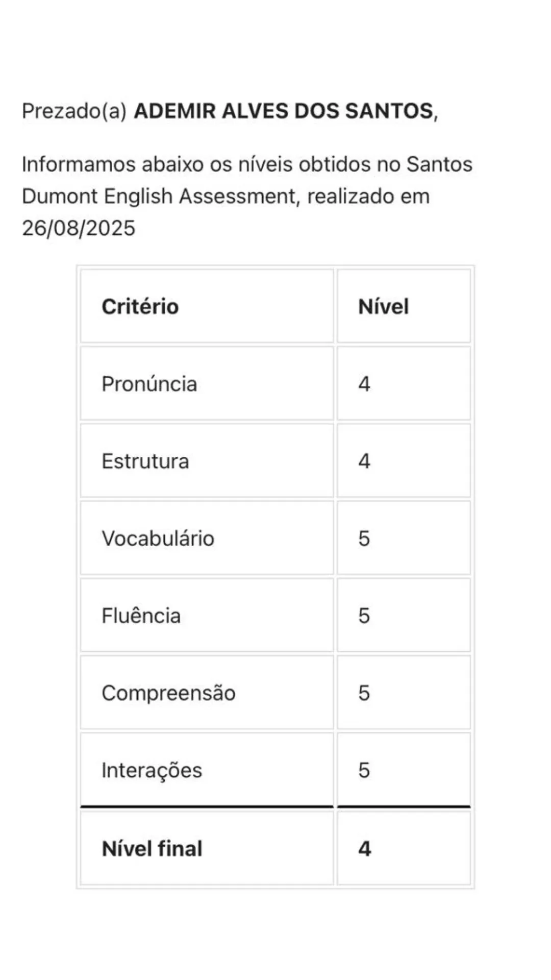Screen dimensions: 551x980
Task: Click the Compreensão criterion label
Action: 168,693
